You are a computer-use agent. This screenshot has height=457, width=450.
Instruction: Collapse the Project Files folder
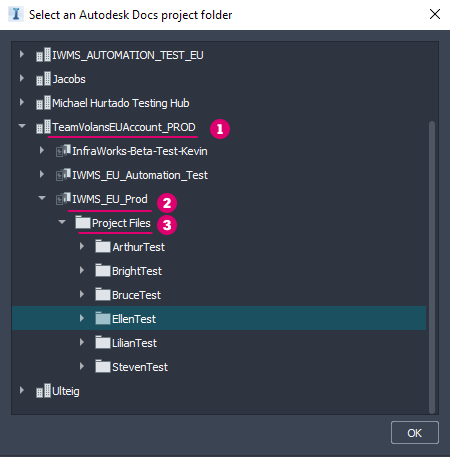coord(62,222)
